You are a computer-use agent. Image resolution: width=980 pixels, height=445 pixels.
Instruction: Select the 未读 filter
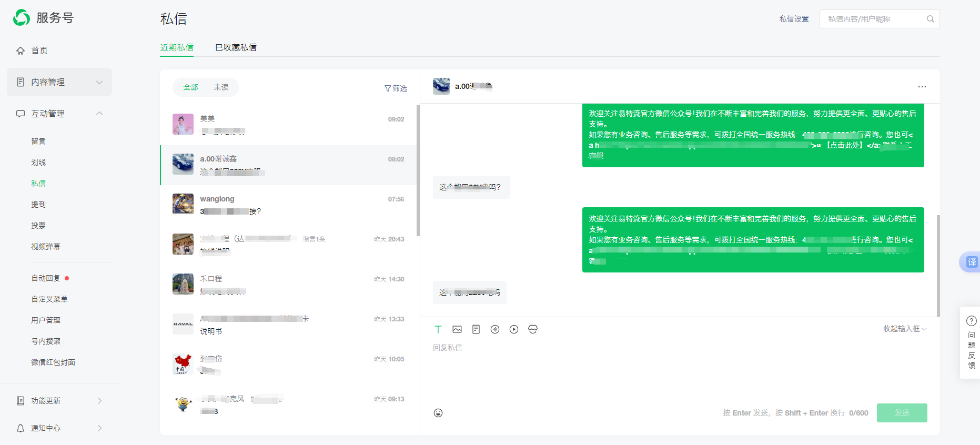pyautogui.click(x=221, y=87)
